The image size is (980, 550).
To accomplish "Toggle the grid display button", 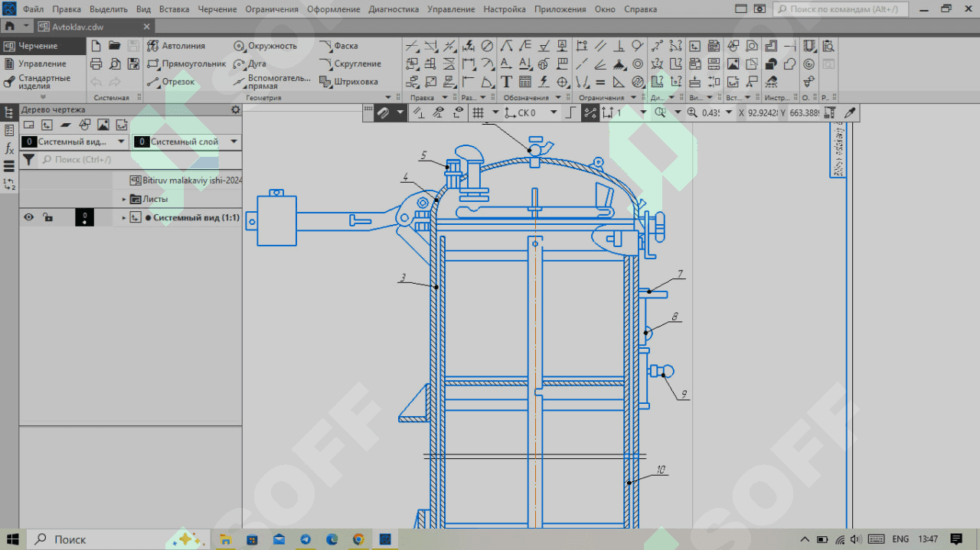I will coord(478,112).
